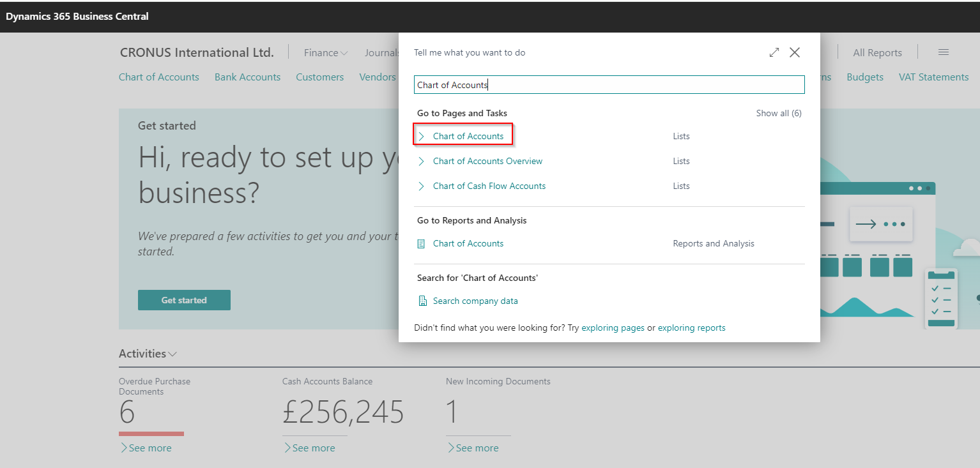Click Search company data link
The image size is (980, 468).
click(x=475, y=301)
